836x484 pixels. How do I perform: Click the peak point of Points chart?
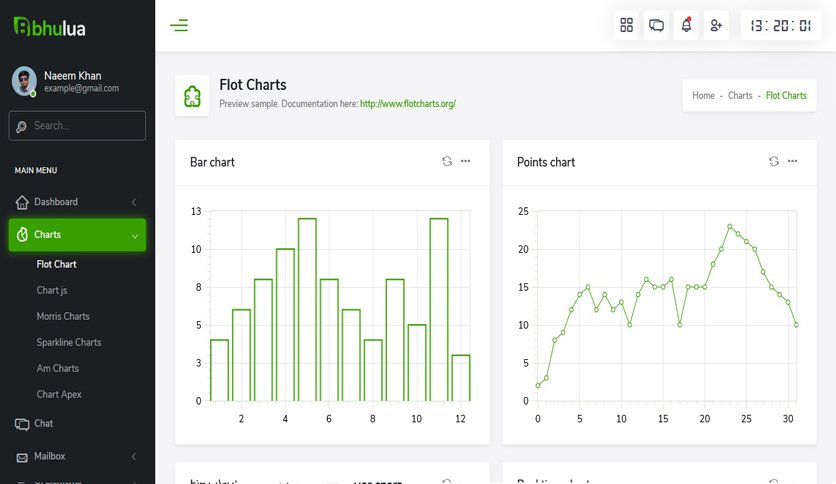point(730,227)
